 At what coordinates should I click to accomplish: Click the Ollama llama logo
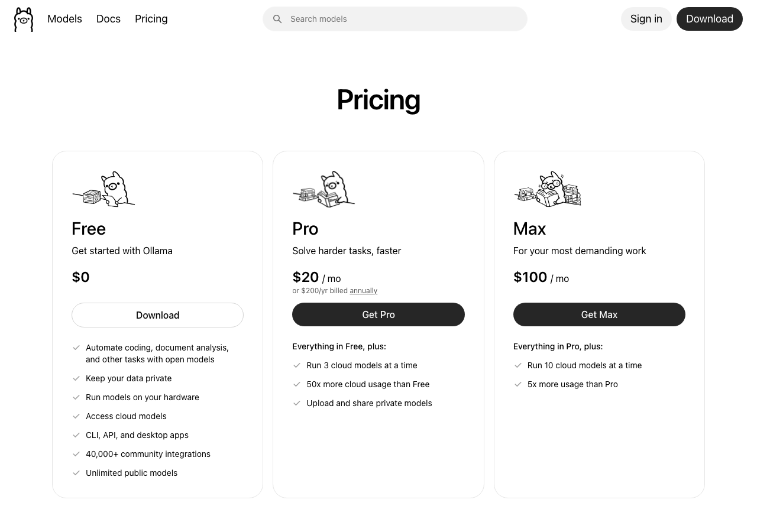24,20
